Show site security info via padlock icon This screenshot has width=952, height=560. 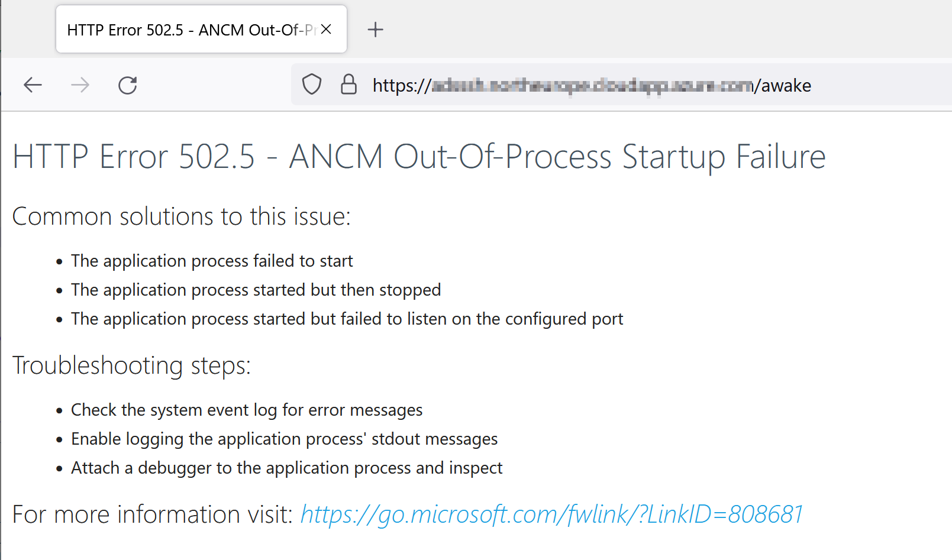click(x=349, y=85)
